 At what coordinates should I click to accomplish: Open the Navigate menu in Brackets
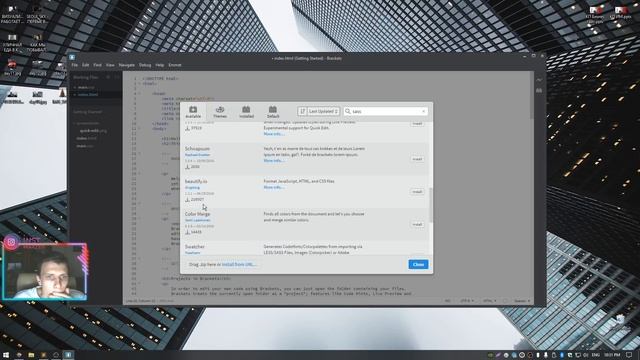pos(127,65)
